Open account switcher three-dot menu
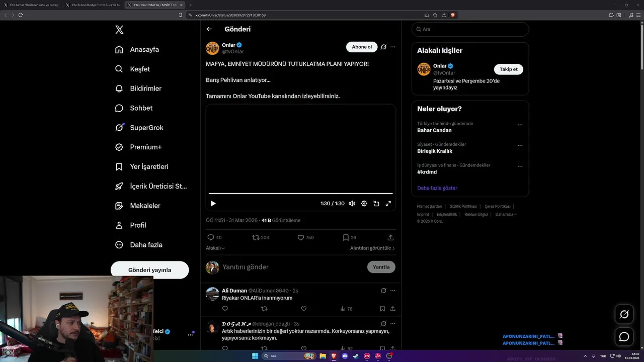The width and height of the screenshot is (644, 362). pyautogui.click(x=191, y=334)
